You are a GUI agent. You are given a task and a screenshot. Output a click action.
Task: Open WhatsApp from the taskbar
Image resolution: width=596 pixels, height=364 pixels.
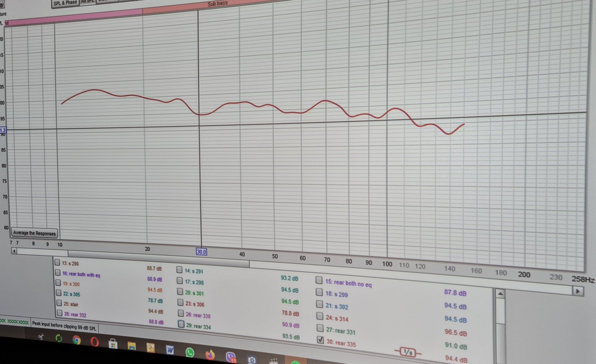[x=190, y=353]
